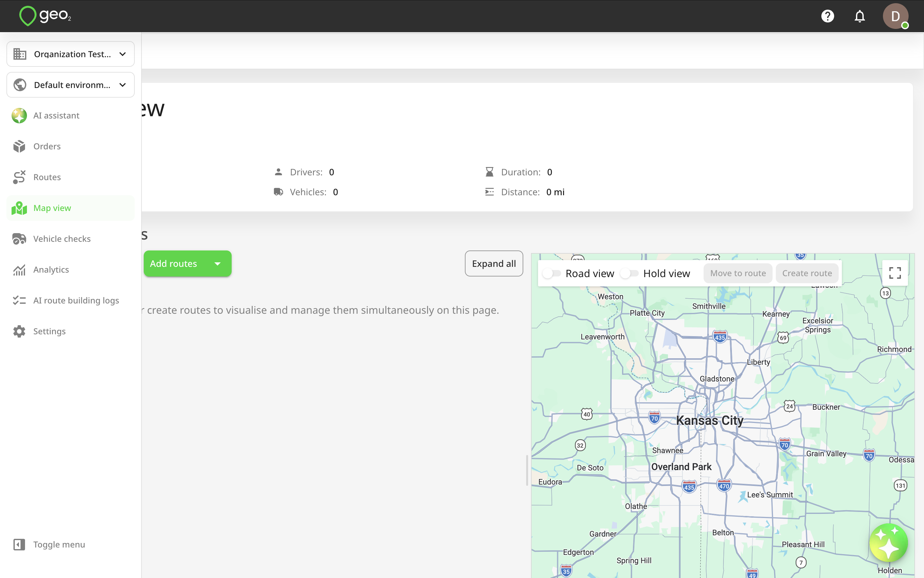Click the Vehicle checks truck icon
The height and width of the screenshot is (578, 924).
(19, 239)
